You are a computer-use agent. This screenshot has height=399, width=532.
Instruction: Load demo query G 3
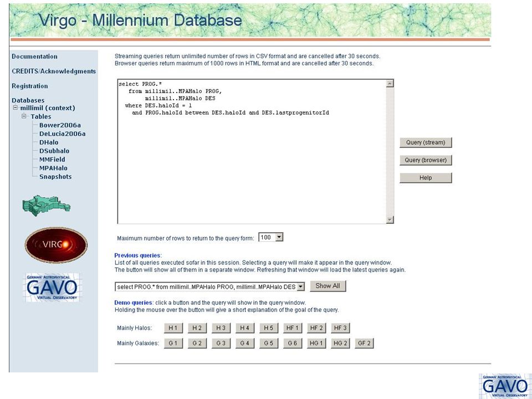tap(221, 344)
